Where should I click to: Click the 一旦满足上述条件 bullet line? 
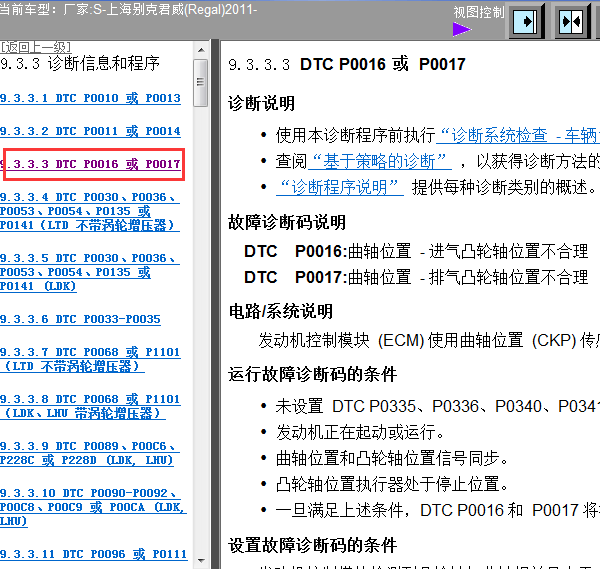(x=438, y=510)
